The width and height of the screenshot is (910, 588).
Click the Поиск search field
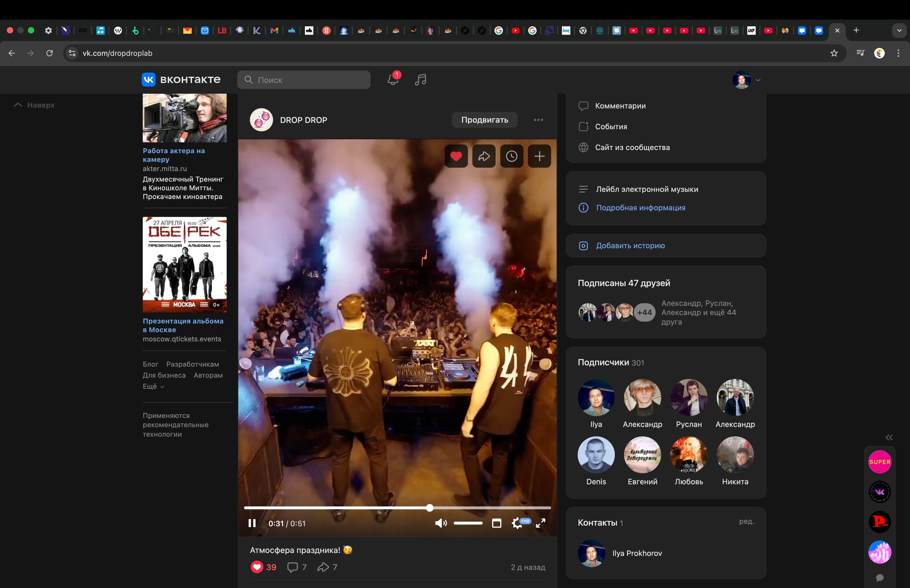click(304, 80)
